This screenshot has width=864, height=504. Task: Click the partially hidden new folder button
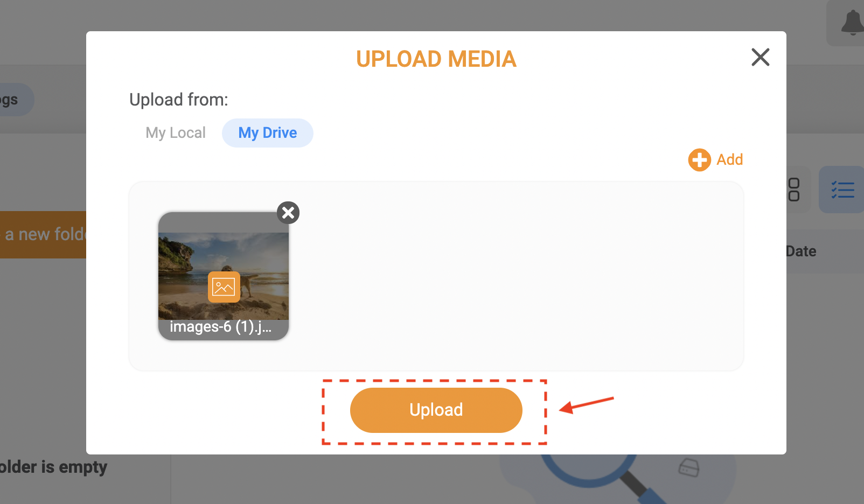coord(43,235)
